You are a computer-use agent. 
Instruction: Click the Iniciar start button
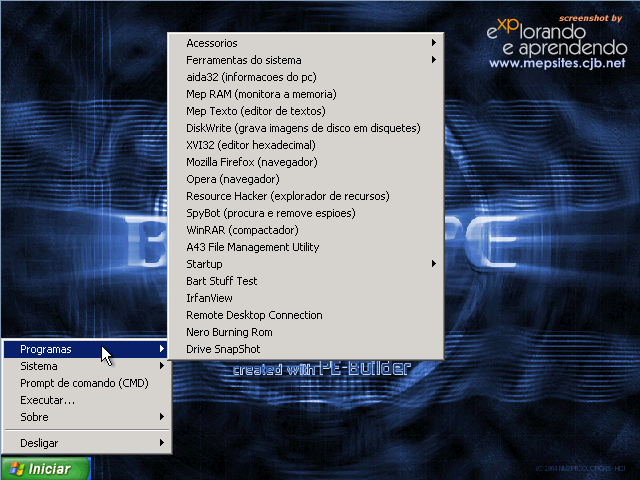(x=45, y=469)
